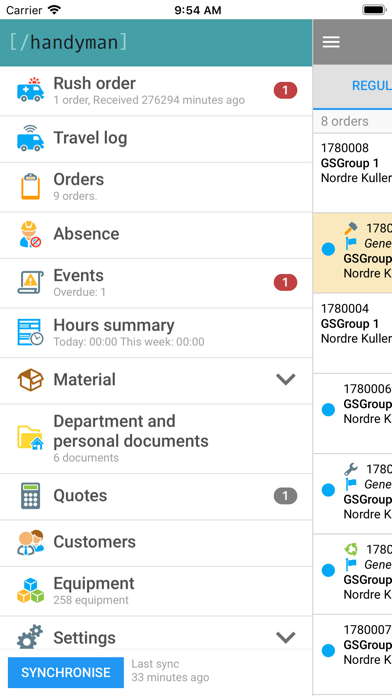Tap the documents folder icon
392x696 pixels.
pyautogui.click(x=30, y=437)
